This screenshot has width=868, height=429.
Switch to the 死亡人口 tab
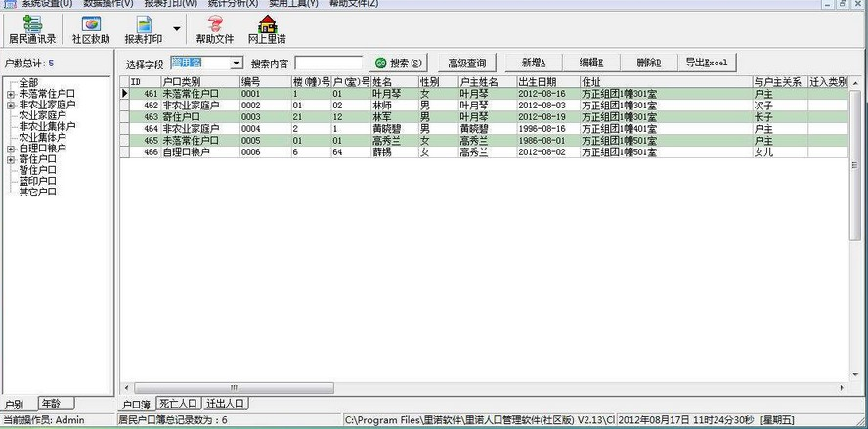click(178, 403)
